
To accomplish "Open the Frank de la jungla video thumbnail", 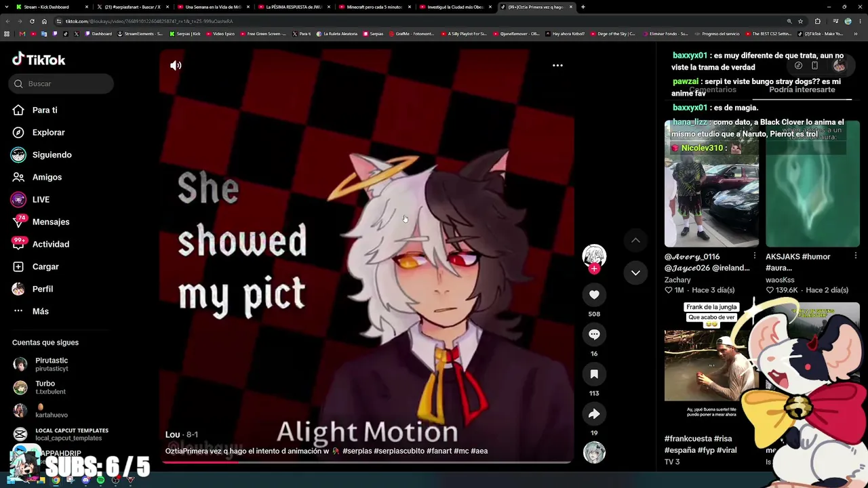I will (711, 365).
